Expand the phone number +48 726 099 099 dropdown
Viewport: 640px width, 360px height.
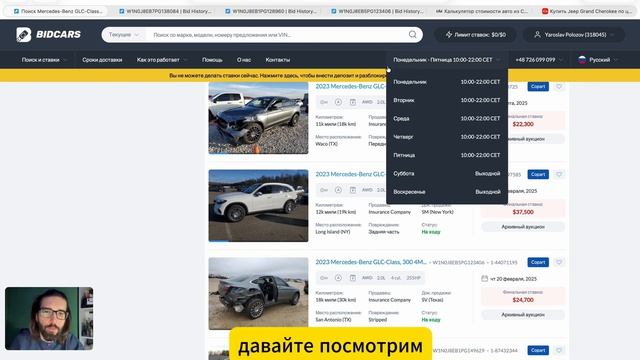click(539, 60)
